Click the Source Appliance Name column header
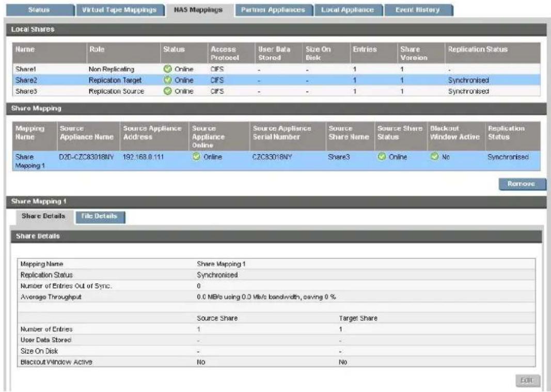The width and height of the screenshot is (551, 392). [x=88, y=136]
